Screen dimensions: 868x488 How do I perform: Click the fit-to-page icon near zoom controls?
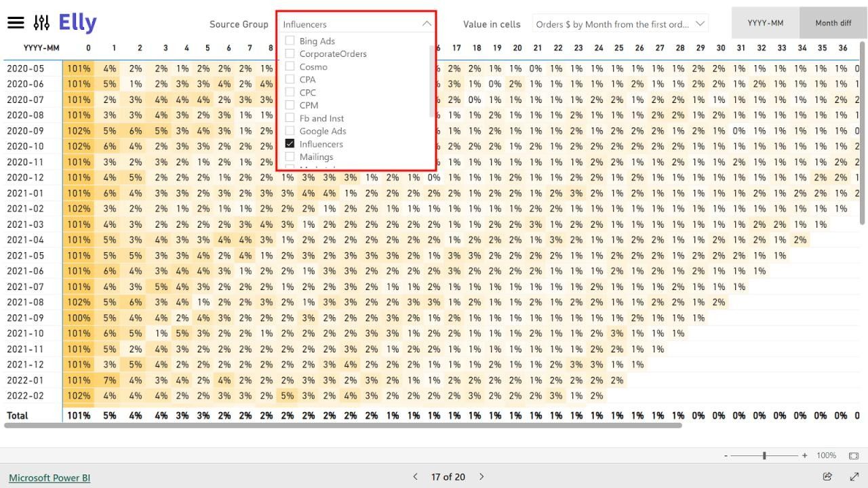[854, 455]
